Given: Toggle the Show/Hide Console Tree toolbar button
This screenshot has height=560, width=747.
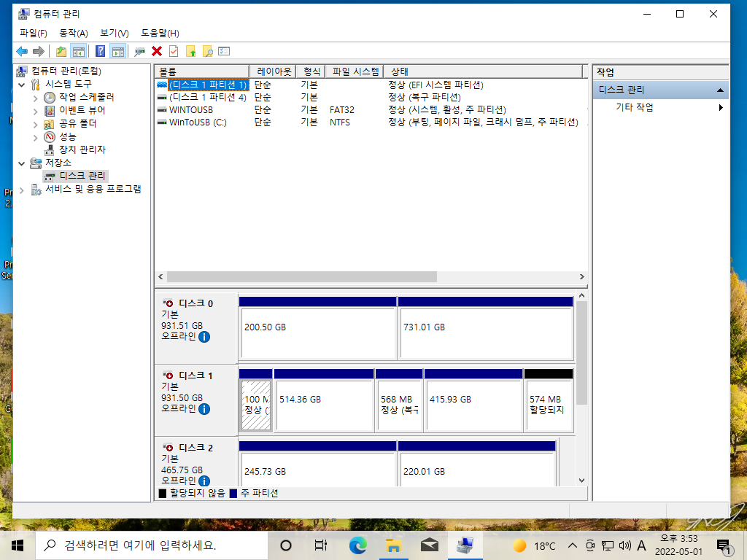Looking at the screenshot, I should click(x=79, y=52).
